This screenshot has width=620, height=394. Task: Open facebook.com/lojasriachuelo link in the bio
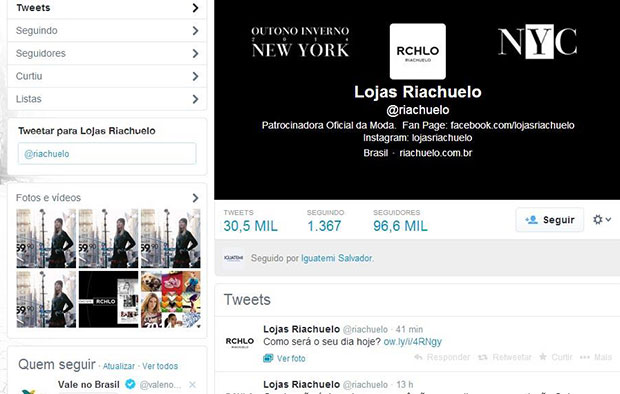point(512,125)
